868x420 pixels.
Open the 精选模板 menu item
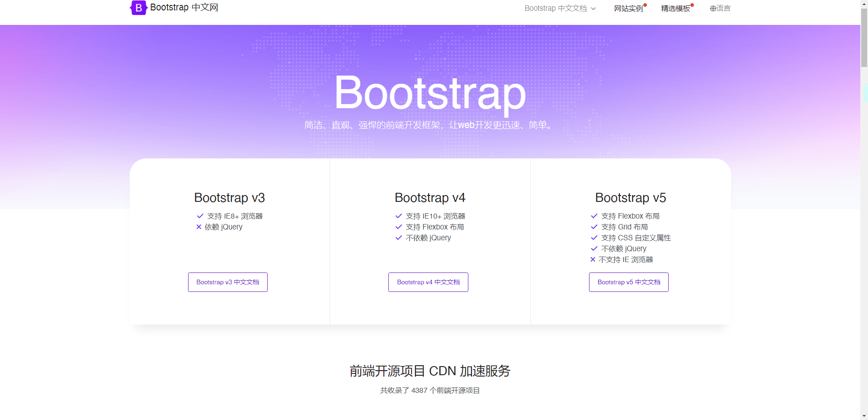point(675,9)
